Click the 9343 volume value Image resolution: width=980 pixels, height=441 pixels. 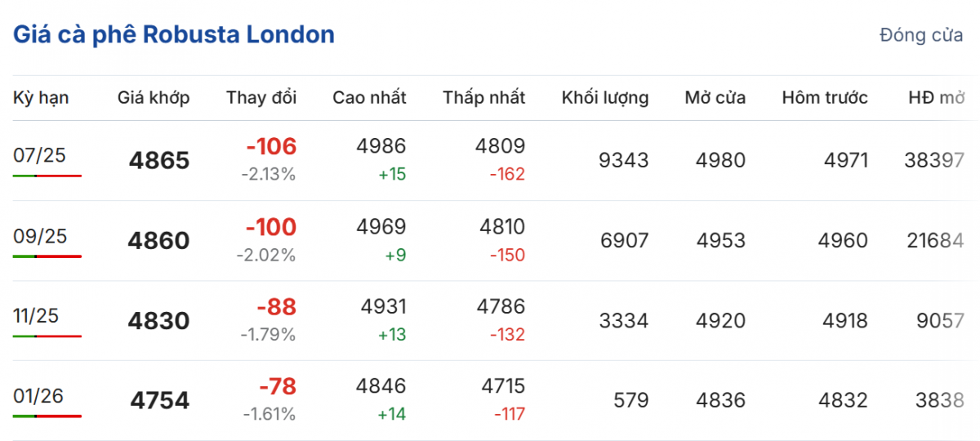point(623,161)
